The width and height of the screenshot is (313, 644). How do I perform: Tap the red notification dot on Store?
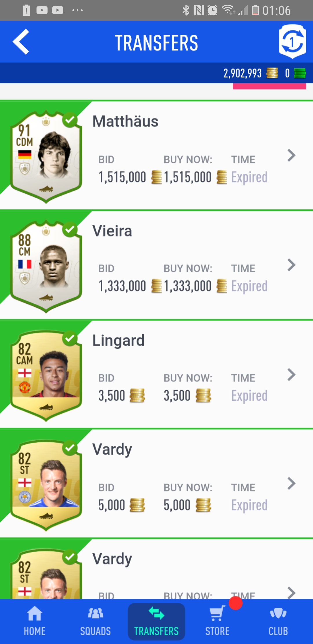236,603
